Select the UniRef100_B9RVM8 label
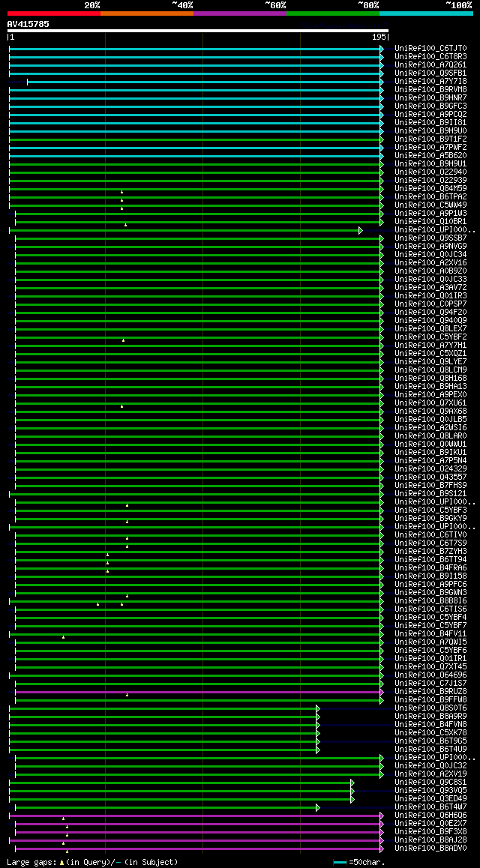480x868 pixels. pos(430,90)
